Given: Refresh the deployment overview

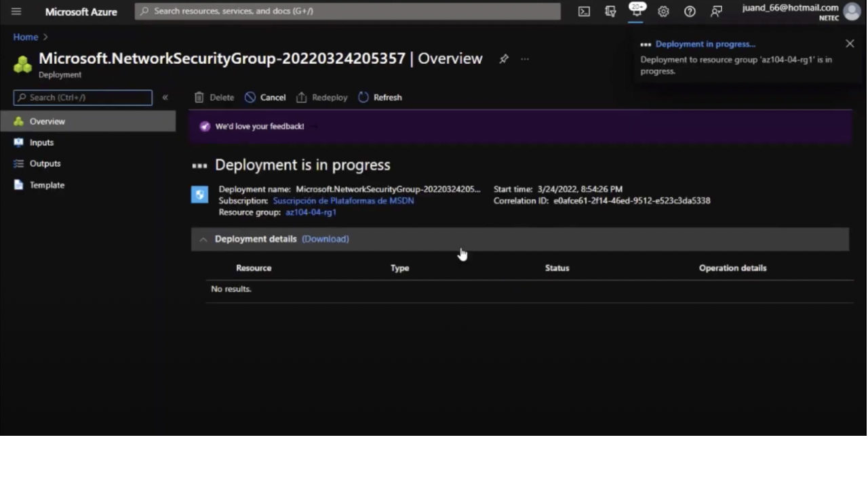Looking at the screenshot, I should [380, 98].
